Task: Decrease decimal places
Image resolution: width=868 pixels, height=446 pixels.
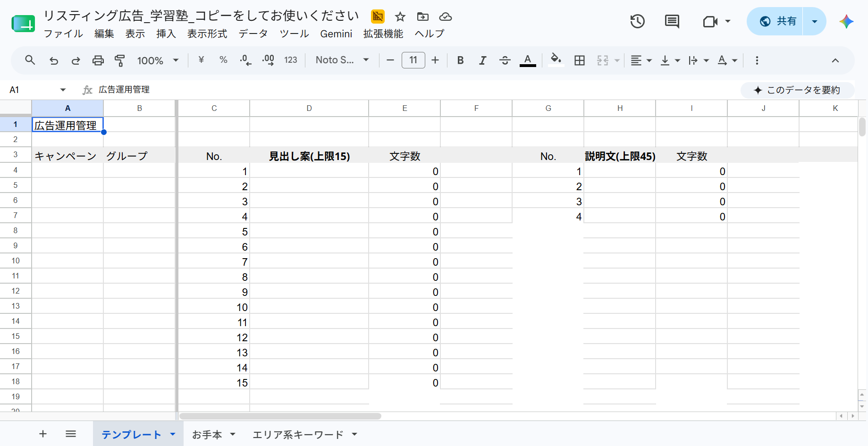Action: click(x=245, y=60)
